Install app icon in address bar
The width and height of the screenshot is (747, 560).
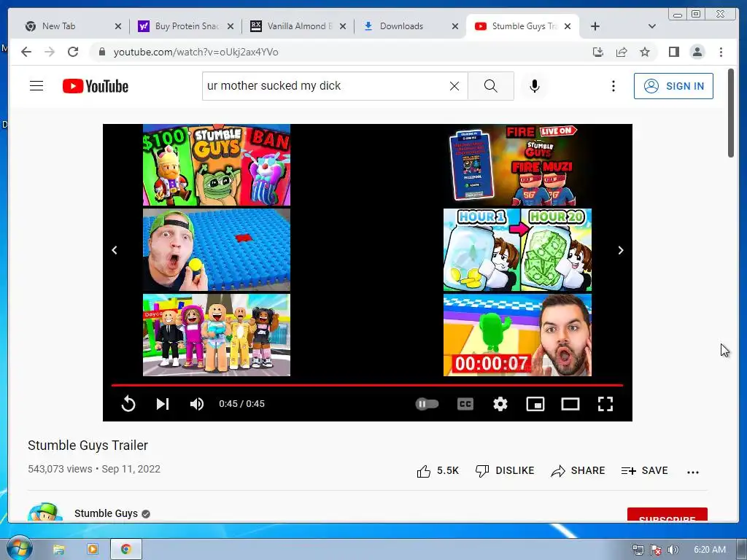[x=598, y=52]
